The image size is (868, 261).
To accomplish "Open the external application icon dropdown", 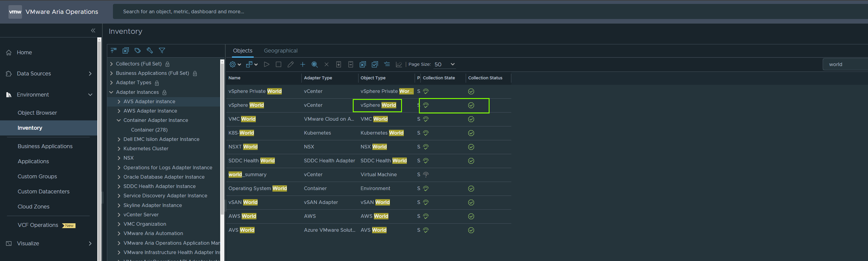I will [252, 64].
